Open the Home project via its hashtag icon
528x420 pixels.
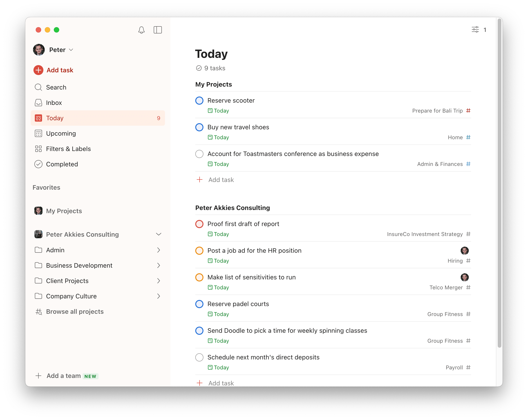[468, 137]
